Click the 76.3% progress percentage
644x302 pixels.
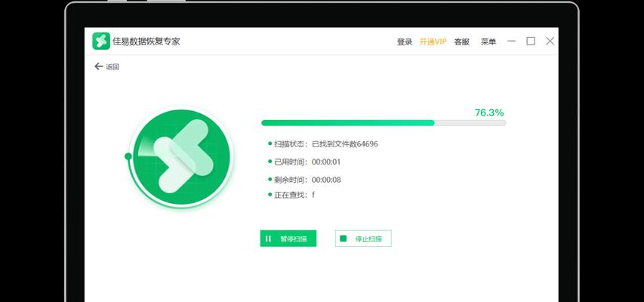point(489,112)
